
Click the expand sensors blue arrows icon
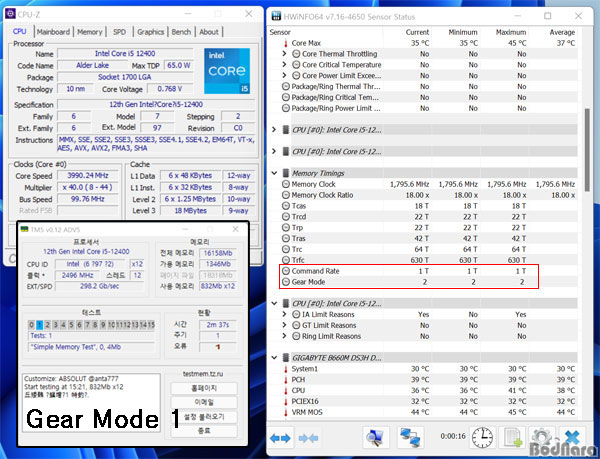280,438
